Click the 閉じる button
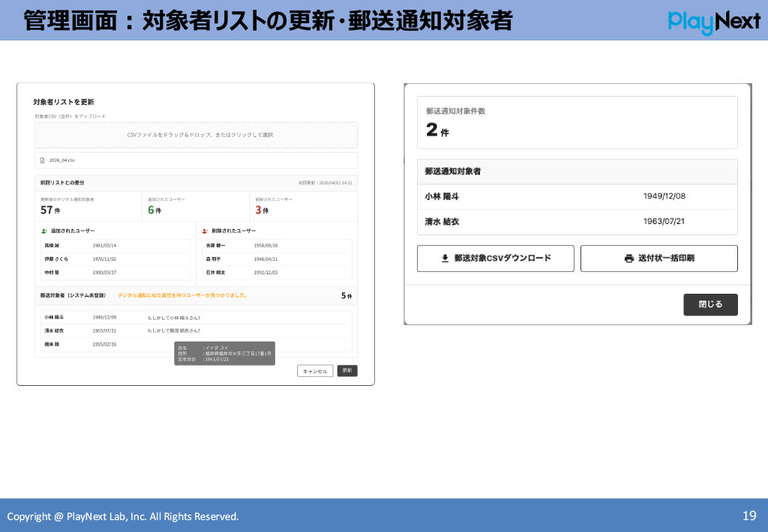Viewport: 768px width, 532px height. click(x=710, y=304)
